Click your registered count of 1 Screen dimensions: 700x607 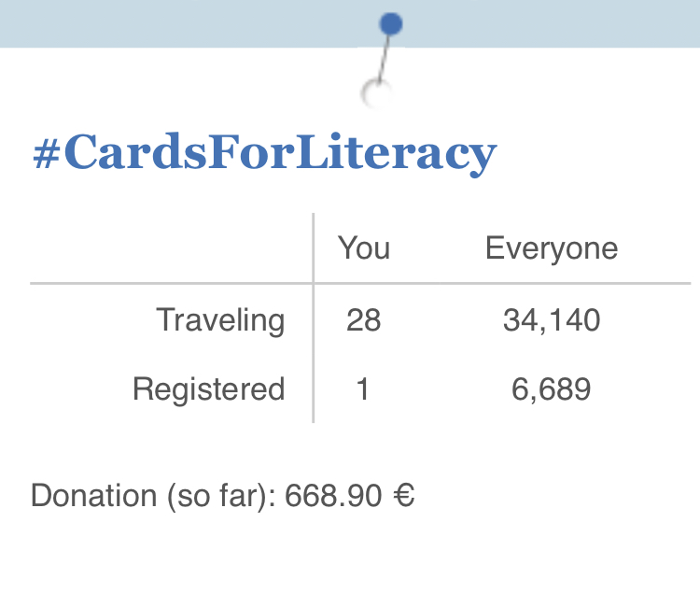pos(363,389)
